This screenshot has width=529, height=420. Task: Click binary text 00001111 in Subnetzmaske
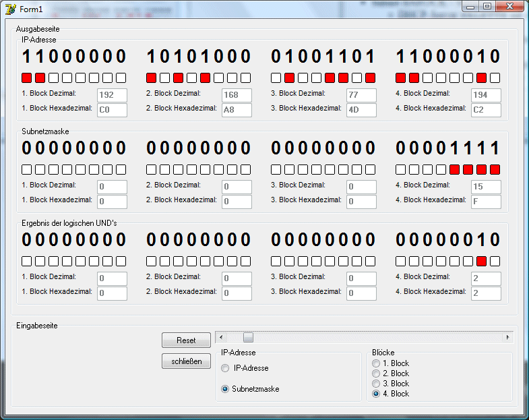(447, 148)
